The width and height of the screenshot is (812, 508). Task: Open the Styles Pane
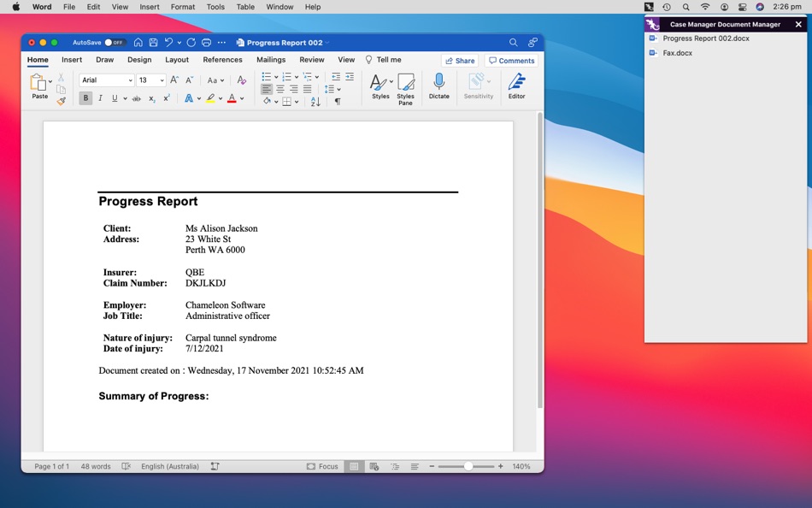[x=405, y=89]
